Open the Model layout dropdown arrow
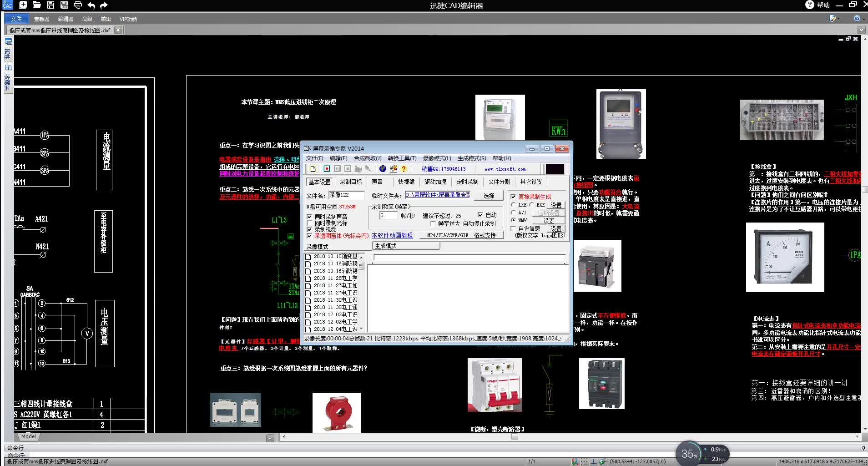Viewport: 868px width, 466px height. point(270,438)
